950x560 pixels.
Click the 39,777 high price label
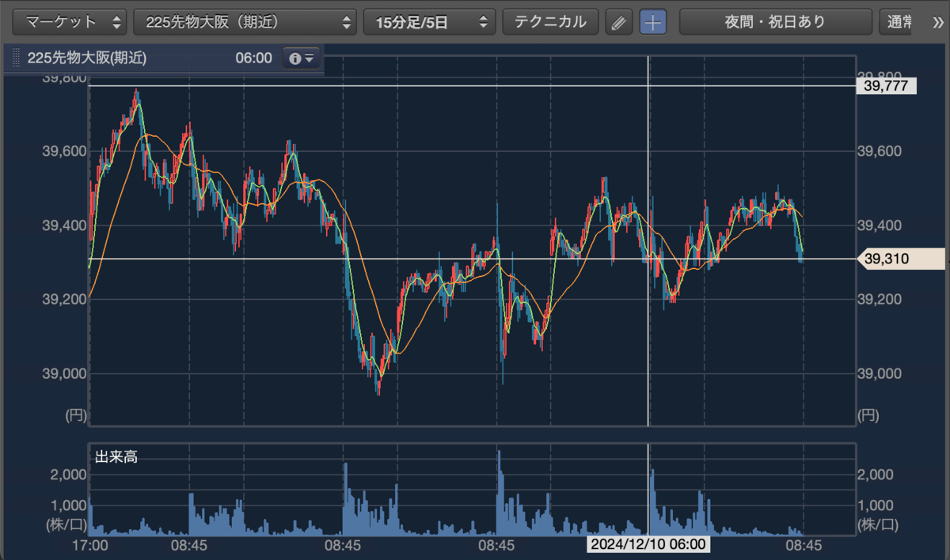(x=887, y=85)
